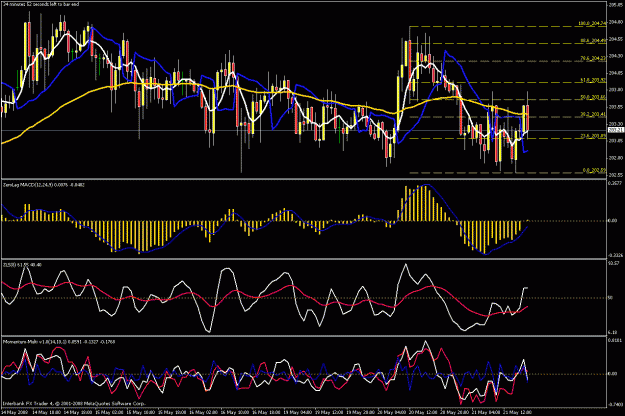Click the bar-end countdown timer label
This screenshot has height=416, width=625.
pos(41,4)
